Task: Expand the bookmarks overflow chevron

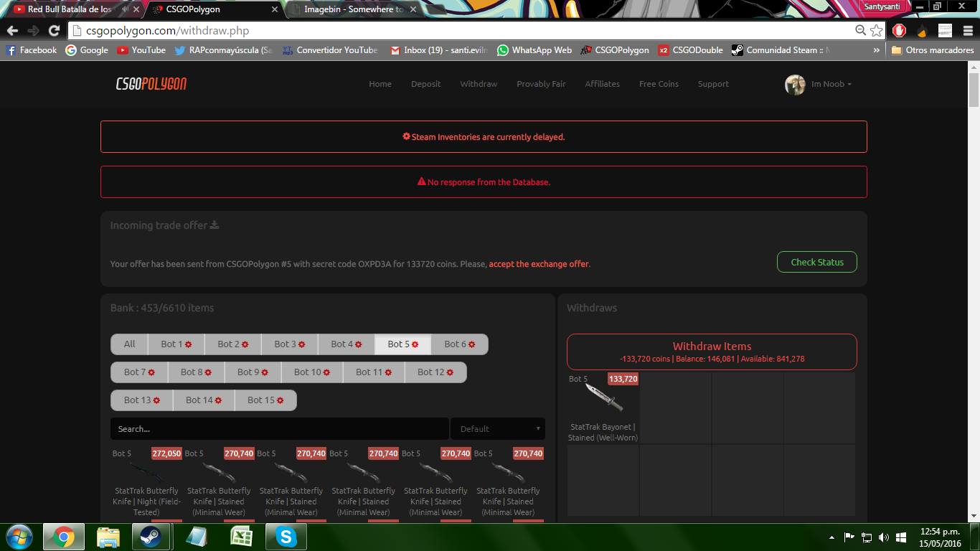Action: pos(876,50)
